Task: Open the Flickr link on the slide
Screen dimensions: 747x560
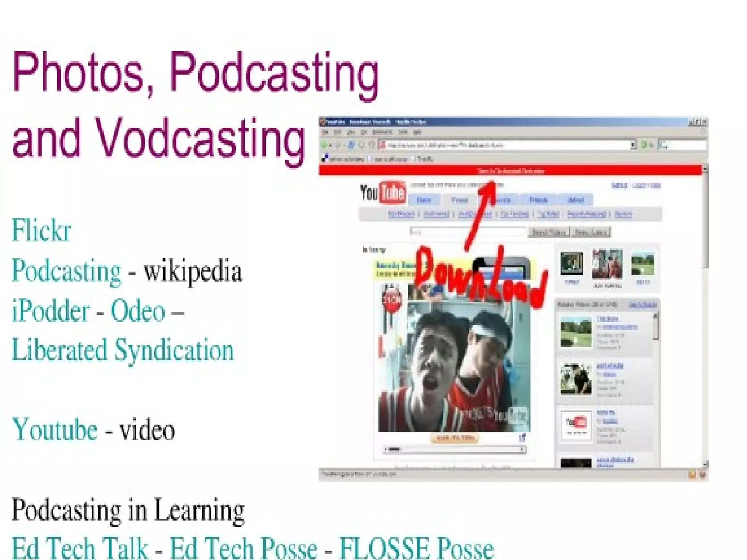Action: (x=41, y=230)
